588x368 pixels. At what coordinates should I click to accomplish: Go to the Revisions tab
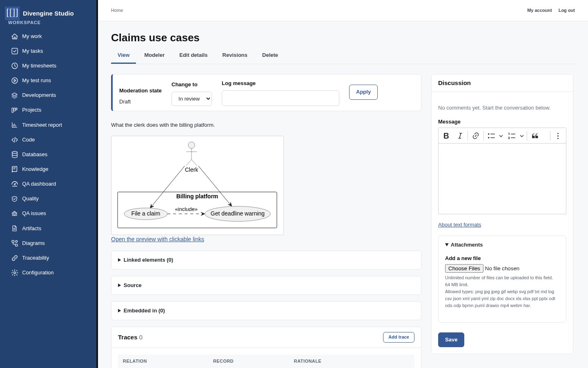pyautogui.click(x=235, y=55)
